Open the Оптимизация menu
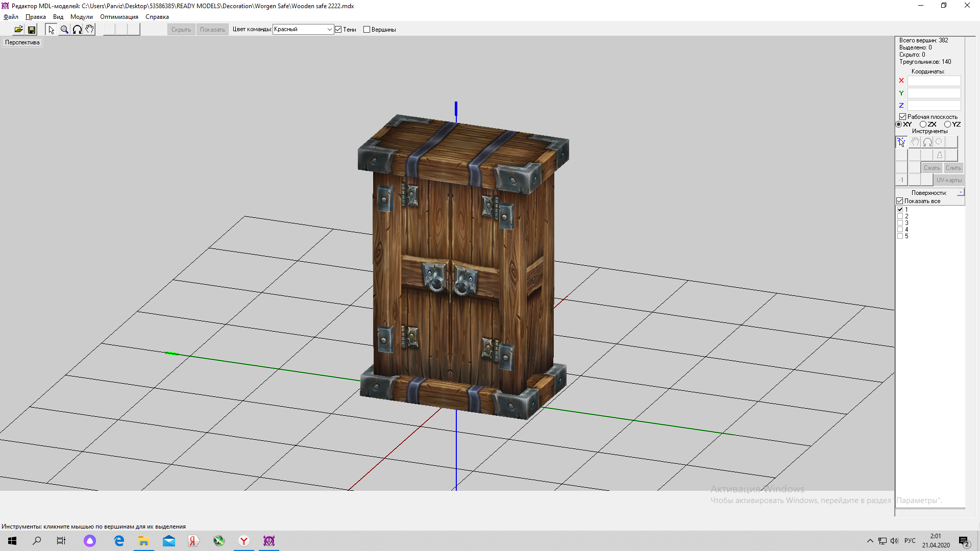Screen dimensions: 980x551 (x=119, y=17)
